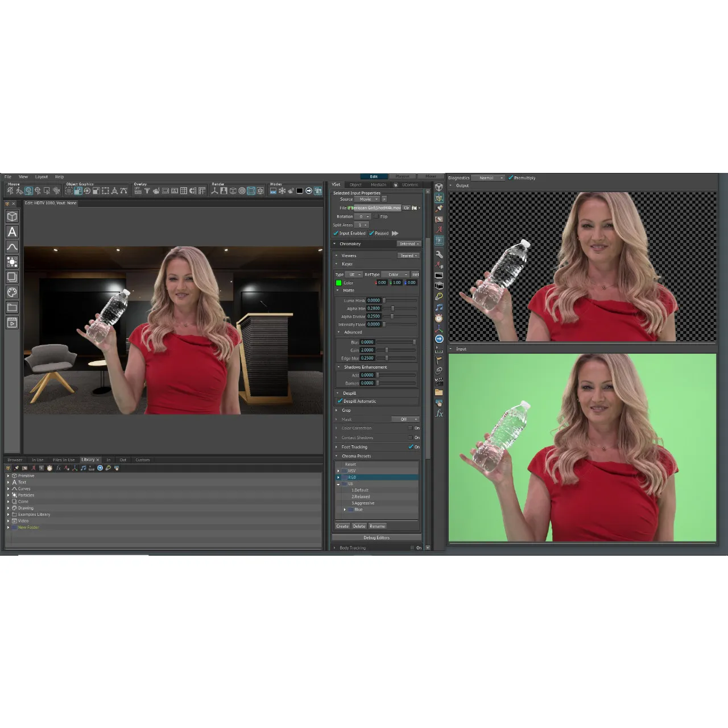Disable the Premultiply checkbox
The height and width of the screenshot is (728, 728).
(x=510, y=178)
